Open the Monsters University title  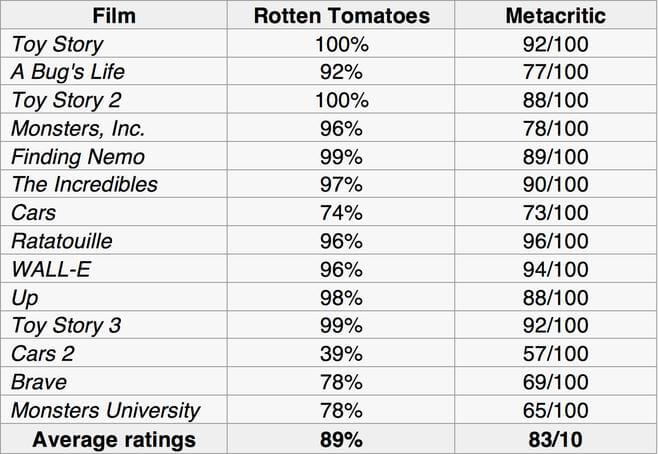[x=106, y=410]
